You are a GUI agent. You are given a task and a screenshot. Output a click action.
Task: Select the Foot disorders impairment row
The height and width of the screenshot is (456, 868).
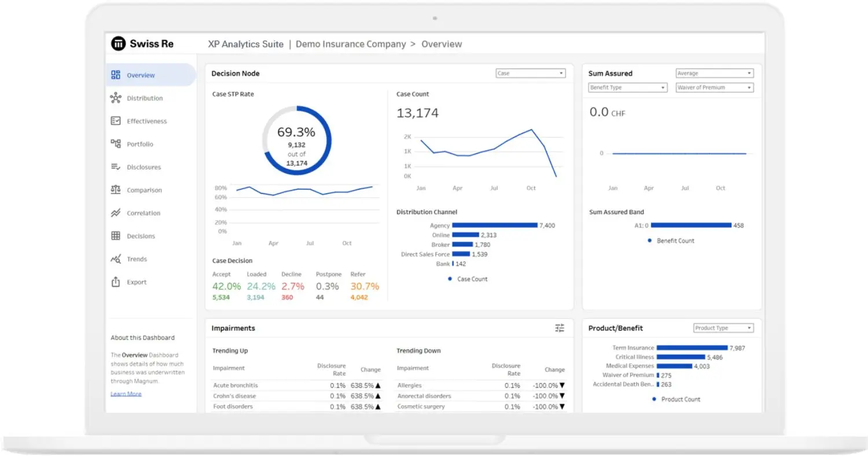tap(297, 407)
